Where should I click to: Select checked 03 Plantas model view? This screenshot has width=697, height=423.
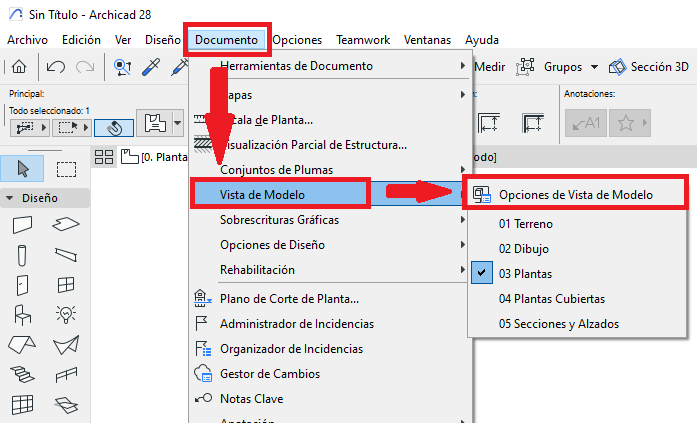point(526,273)
